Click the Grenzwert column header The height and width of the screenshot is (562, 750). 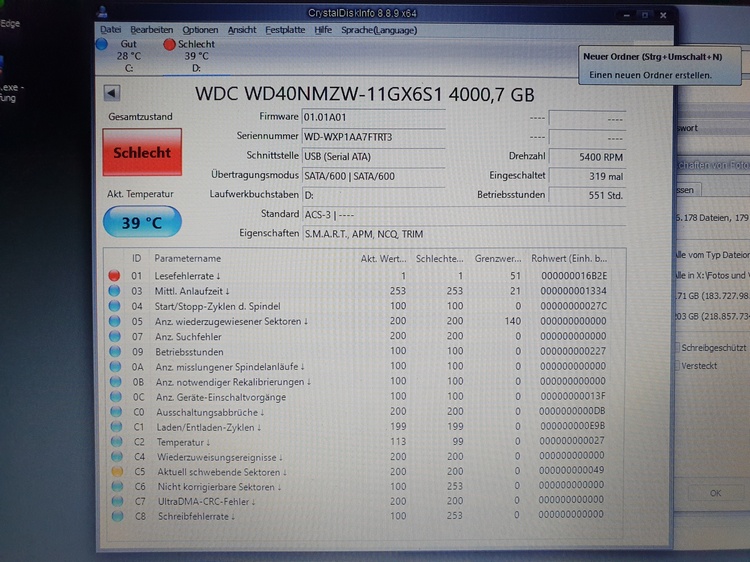tap(497, 259)
